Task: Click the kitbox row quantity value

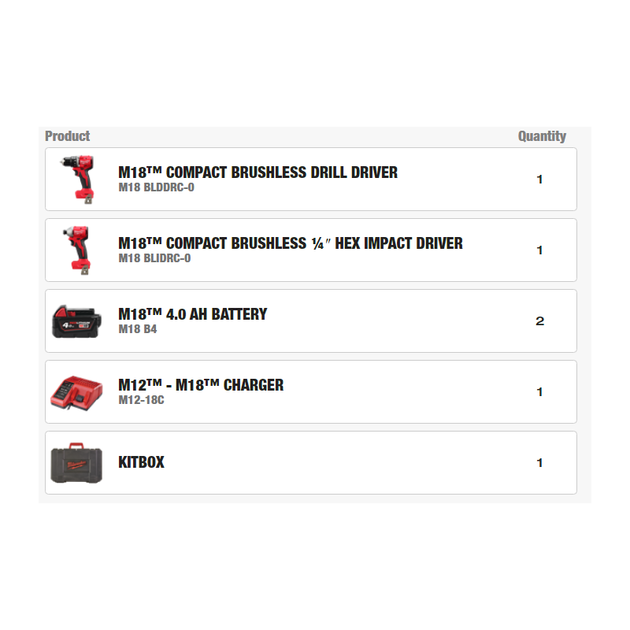Action: [540, 463]
